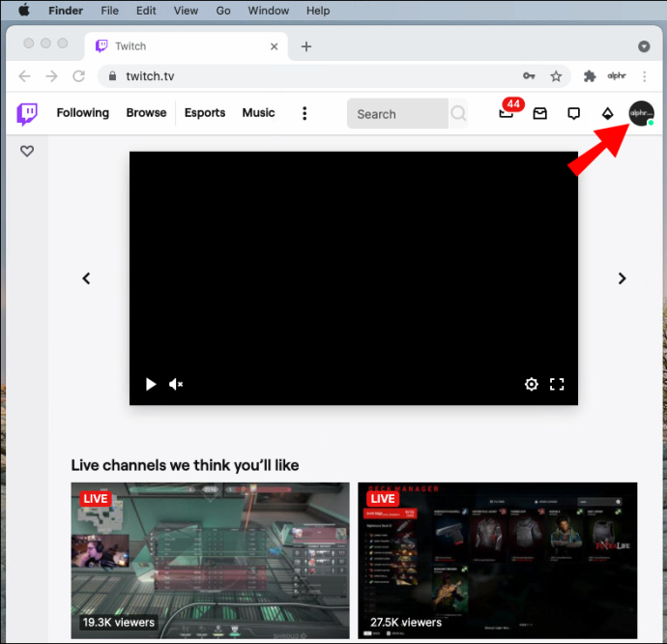Open the Browse tab
Image resolution: width=667 pixels, height=644 pixels.
coord(146,113)
